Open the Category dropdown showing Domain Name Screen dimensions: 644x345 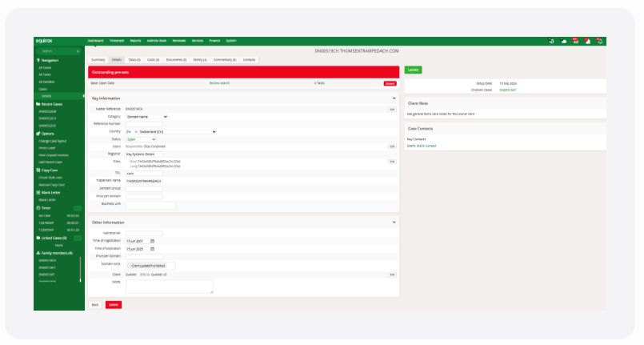(147, 116)
